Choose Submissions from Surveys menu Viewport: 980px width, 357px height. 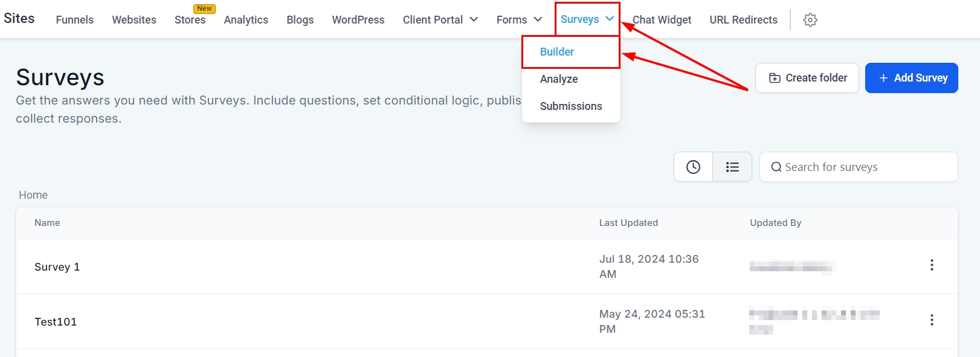(571, 106)
